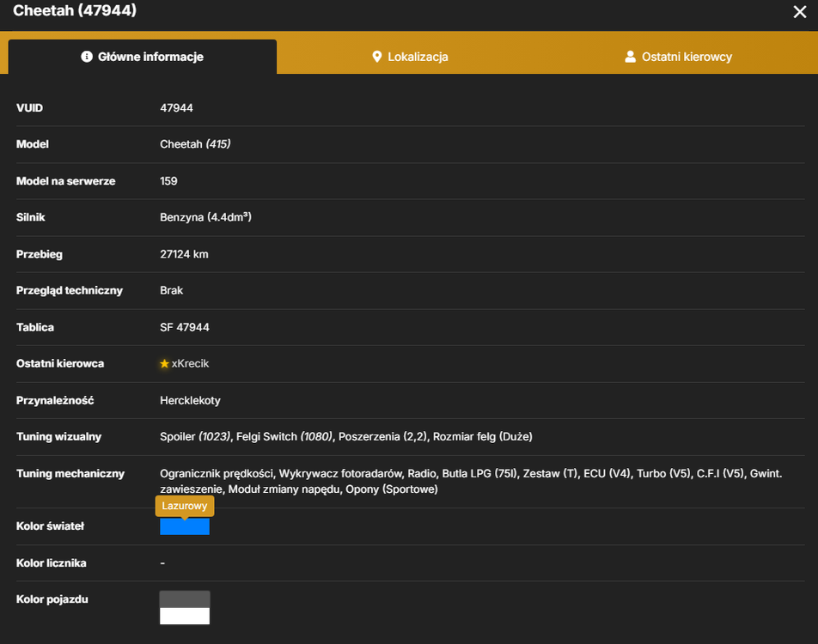
Task: Switch to the Lokalizacja tab
Action: pyautogui.click(x=410, y=57)
